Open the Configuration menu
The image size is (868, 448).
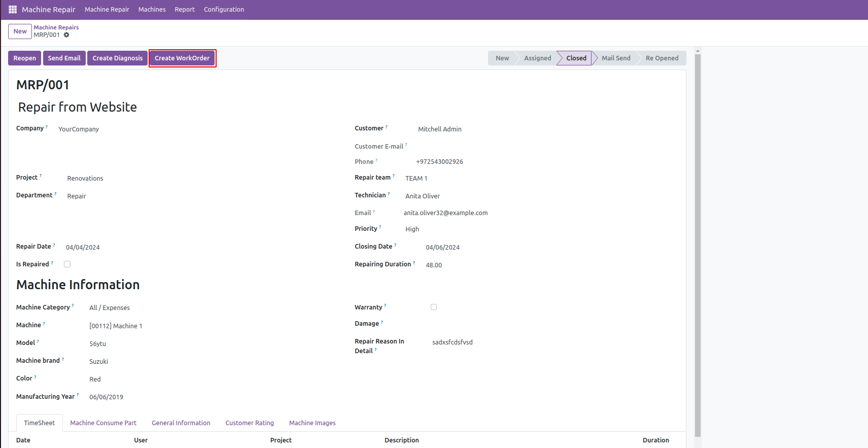[224, 10]
